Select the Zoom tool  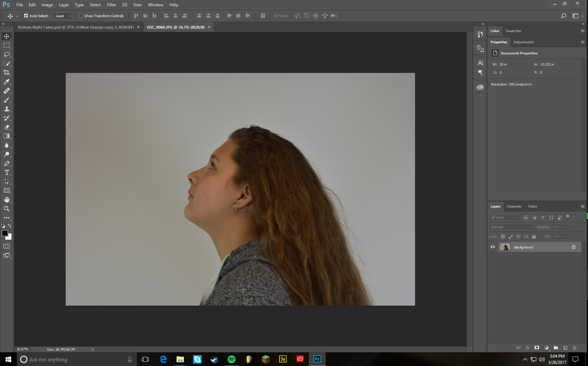point(7,209)
